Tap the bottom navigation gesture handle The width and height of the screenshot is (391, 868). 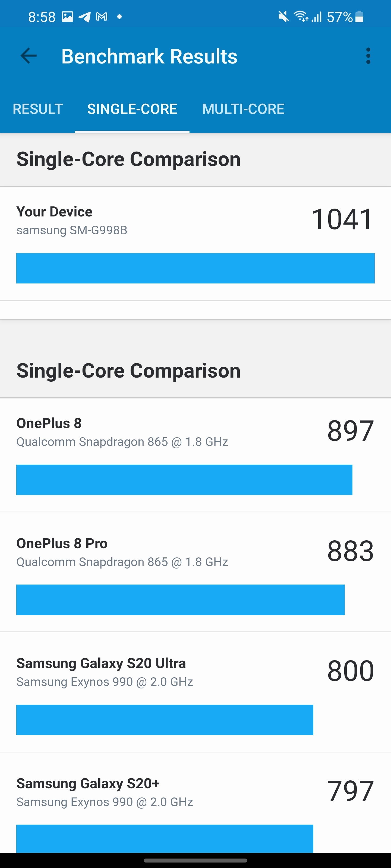[x=195, y=860]
